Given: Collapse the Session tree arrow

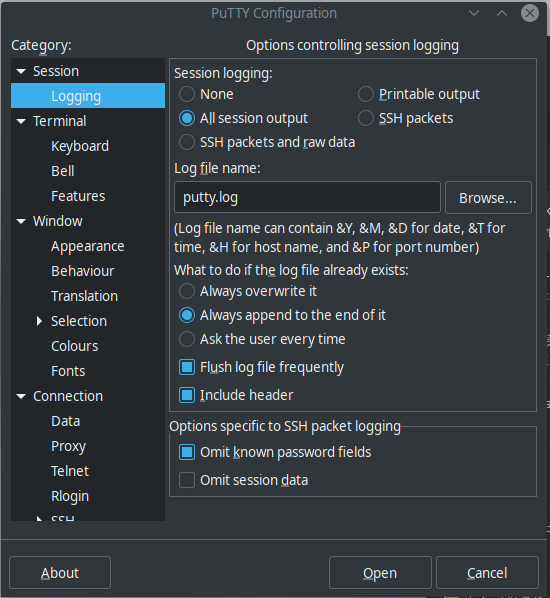Looking at the screenshot, I should tap(21, 71).
